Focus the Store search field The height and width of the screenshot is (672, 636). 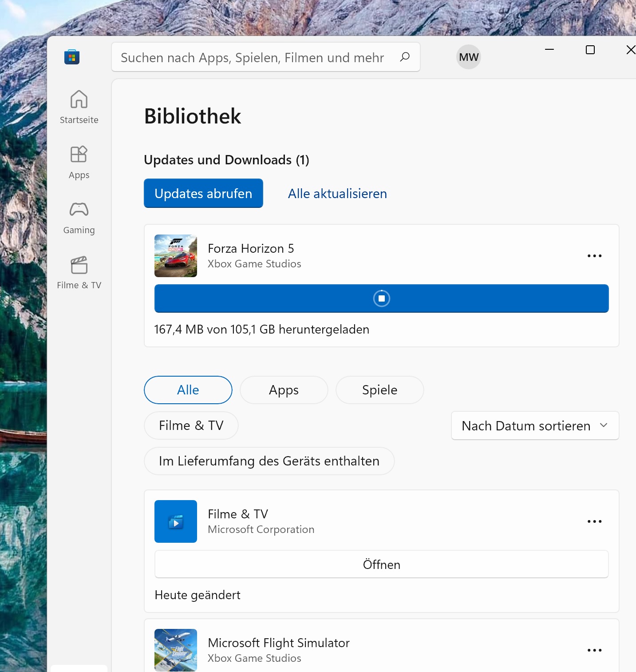point(265,57)
